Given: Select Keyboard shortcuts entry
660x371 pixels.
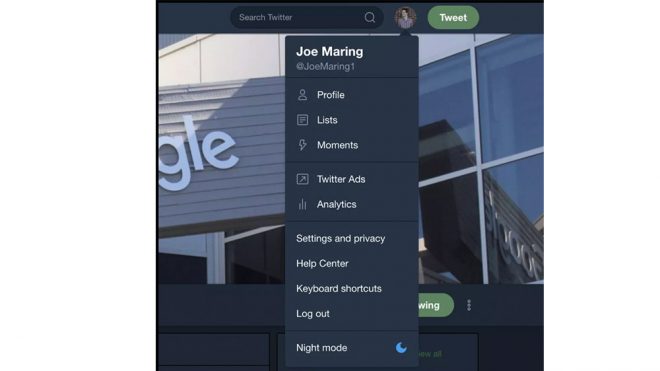Looking at the screenshot, I should [x=339, y=288].
